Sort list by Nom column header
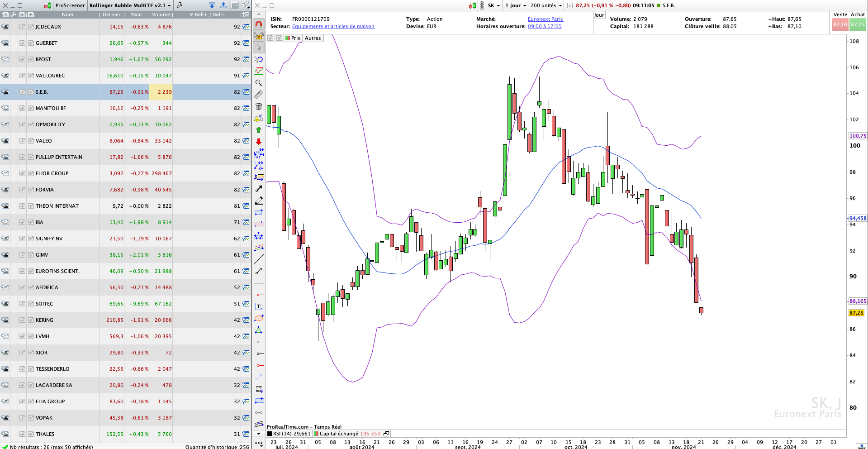This screenshot has height=449, width=868. pyautogui.click(x=67, y=14)
